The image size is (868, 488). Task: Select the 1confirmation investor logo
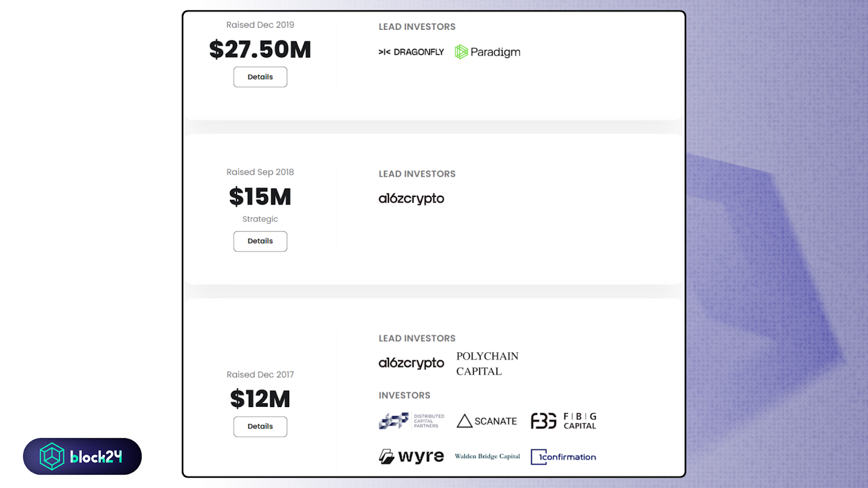click(564, 457)
